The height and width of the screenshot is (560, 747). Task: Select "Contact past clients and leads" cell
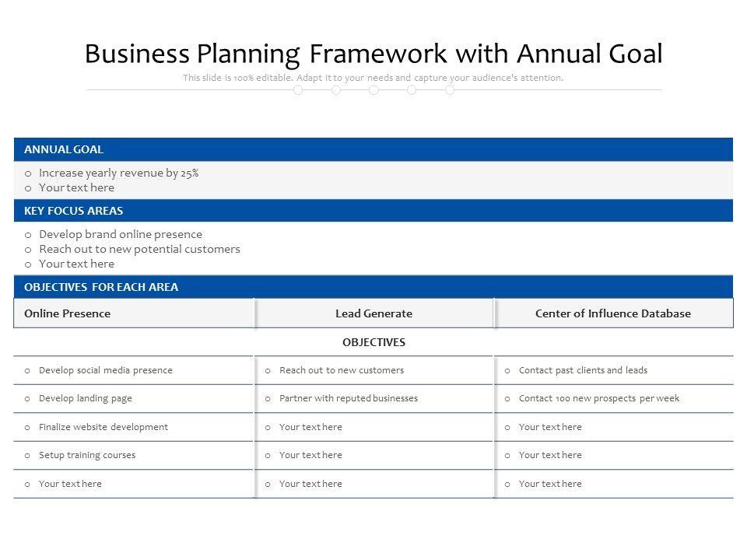click(x=583, y=370)
